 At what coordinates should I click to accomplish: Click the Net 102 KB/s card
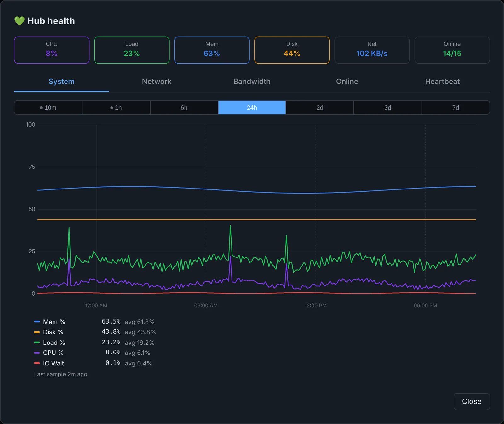(372, 50)
